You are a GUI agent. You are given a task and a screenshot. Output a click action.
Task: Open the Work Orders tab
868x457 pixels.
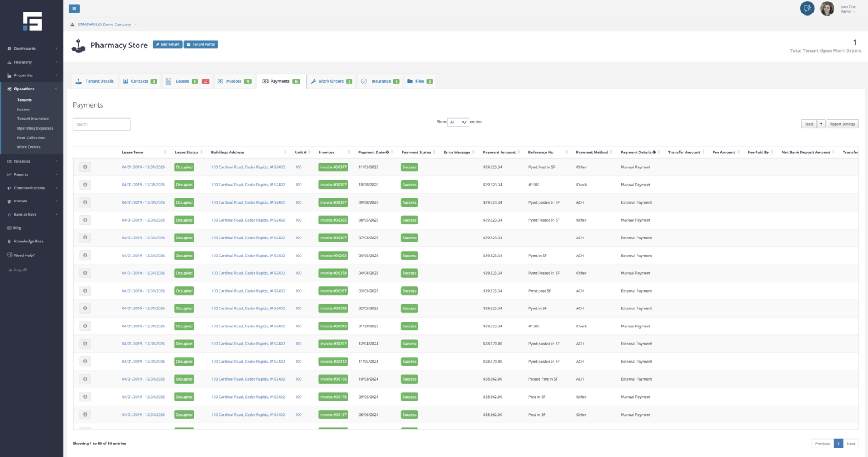331,82
